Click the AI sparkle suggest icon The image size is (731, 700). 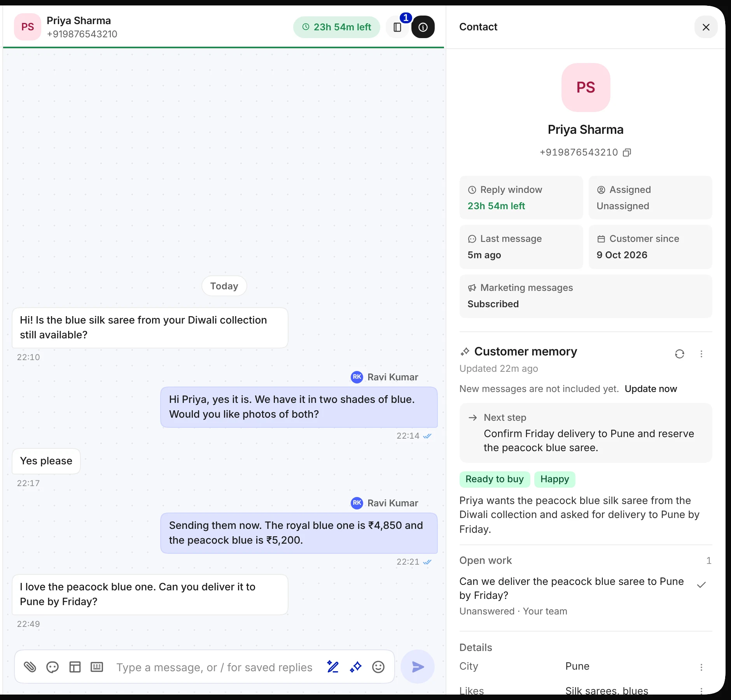355,667
